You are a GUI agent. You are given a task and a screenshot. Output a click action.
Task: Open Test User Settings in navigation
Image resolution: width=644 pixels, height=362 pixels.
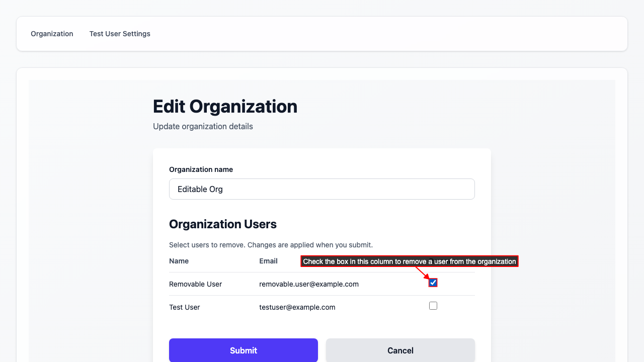pyautogui.click(x=120, y=34)
